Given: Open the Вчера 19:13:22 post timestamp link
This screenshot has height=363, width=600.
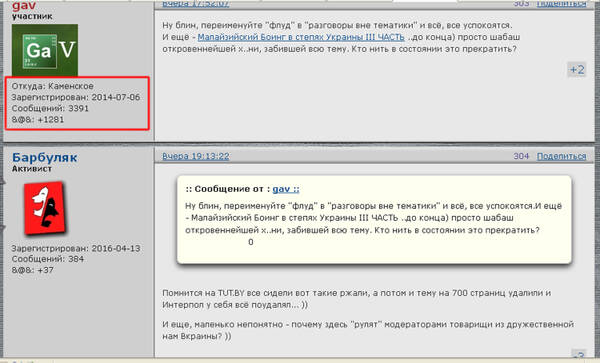Looking at the screenshot, I should (x=196, y=156).
